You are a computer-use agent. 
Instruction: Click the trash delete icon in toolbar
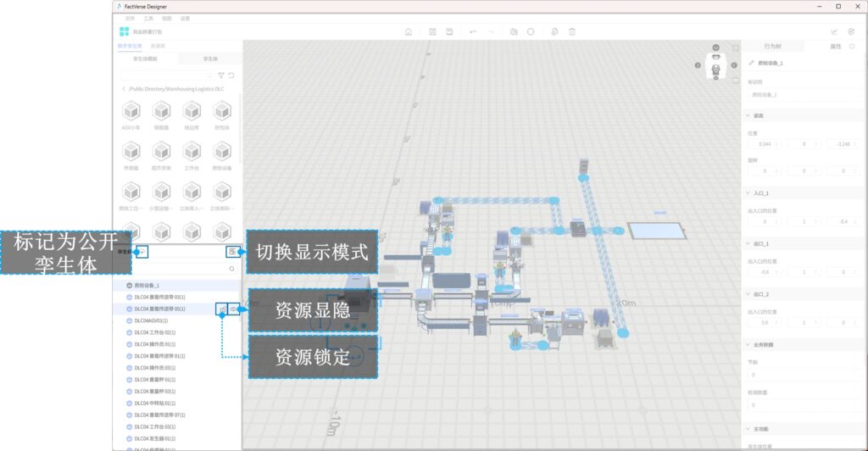tap(572, 31)
